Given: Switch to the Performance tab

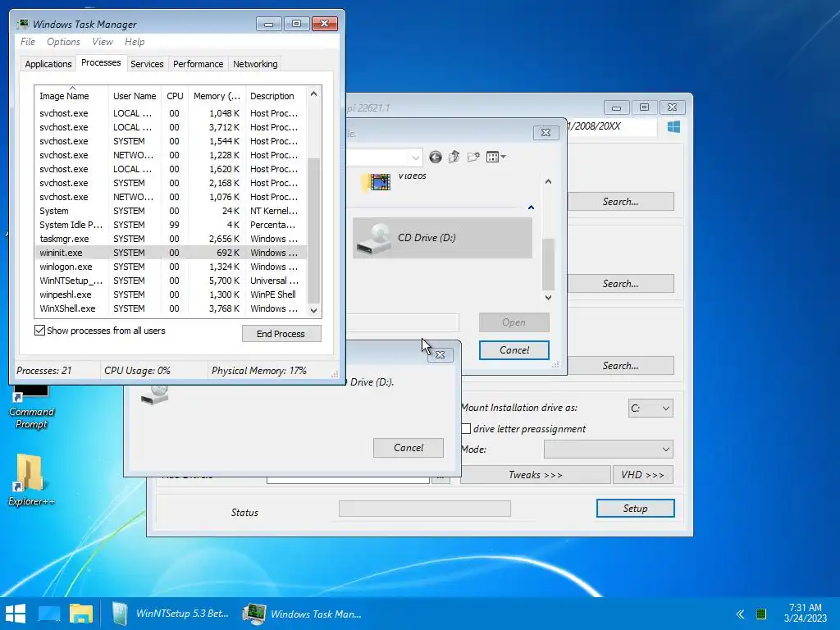Looking at the screenshot, I should click(x=199, y=64).
